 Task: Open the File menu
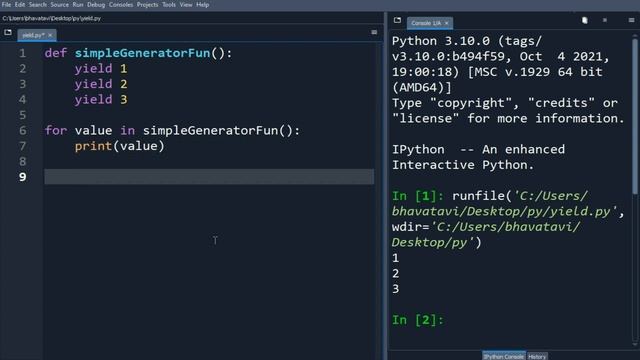click(x=6, y=5)
